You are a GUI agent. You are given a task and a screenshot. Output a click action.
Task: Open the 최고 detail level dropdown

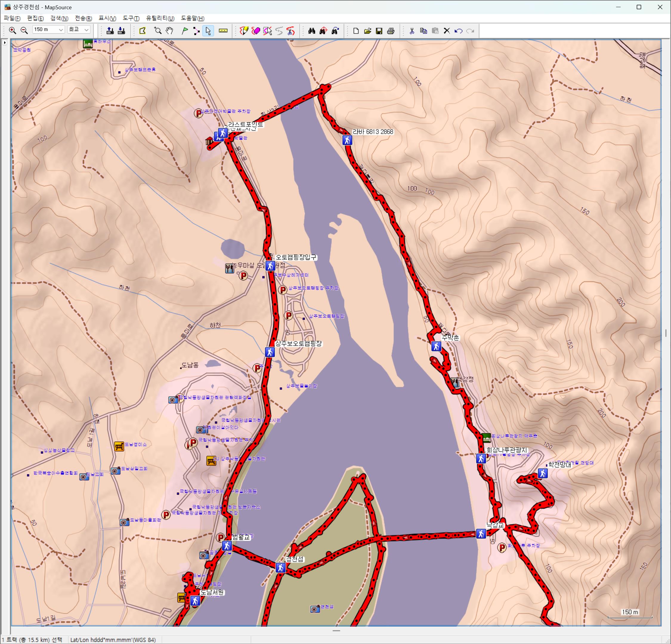coord(86,30)
